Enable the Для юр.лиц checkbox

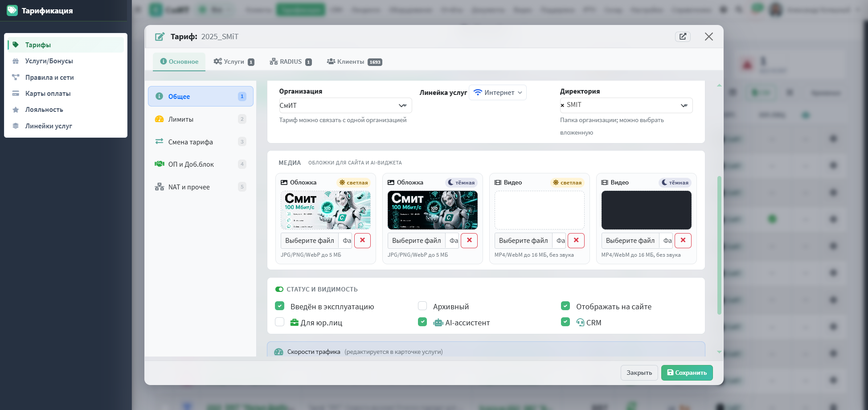[280, 322]
